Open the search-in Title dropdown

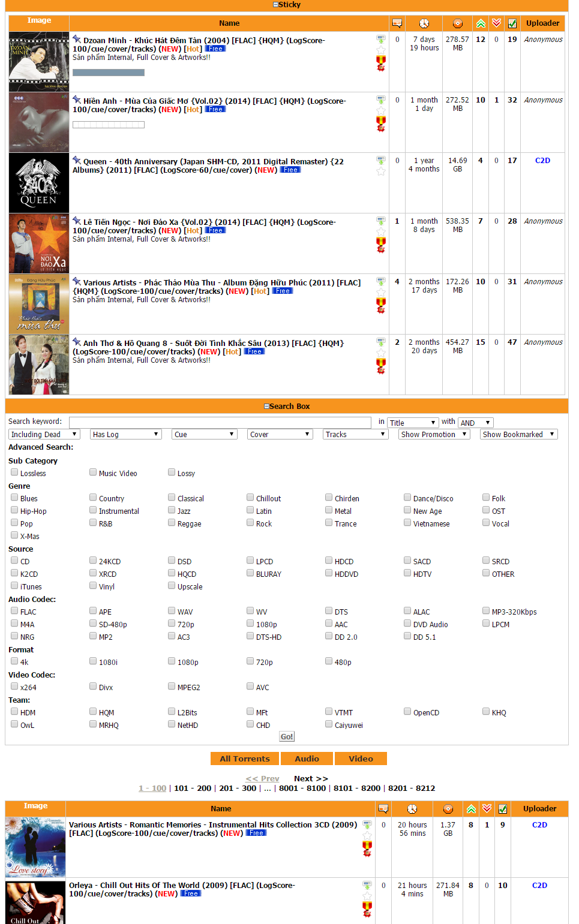[413, 423]
